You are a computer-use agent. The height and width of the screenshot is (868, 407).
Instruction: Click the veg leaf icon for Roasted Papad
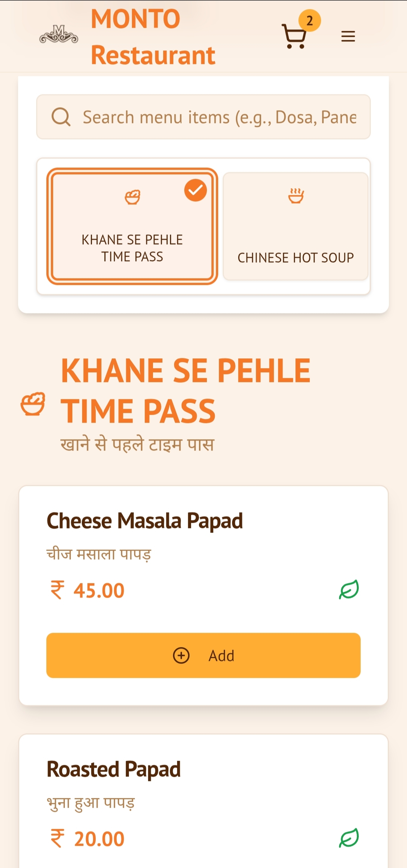pos(349,838)
